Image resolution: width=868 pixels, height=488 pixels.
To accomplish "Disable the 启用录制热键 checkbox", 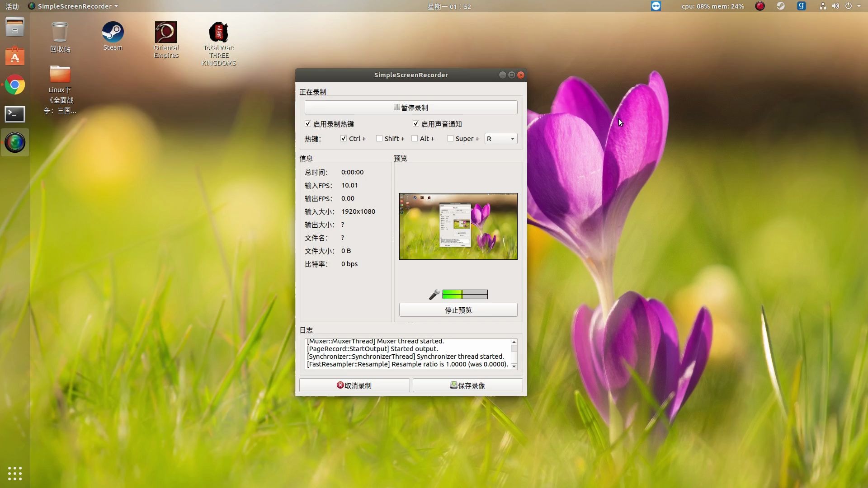I will pos(308,123).
